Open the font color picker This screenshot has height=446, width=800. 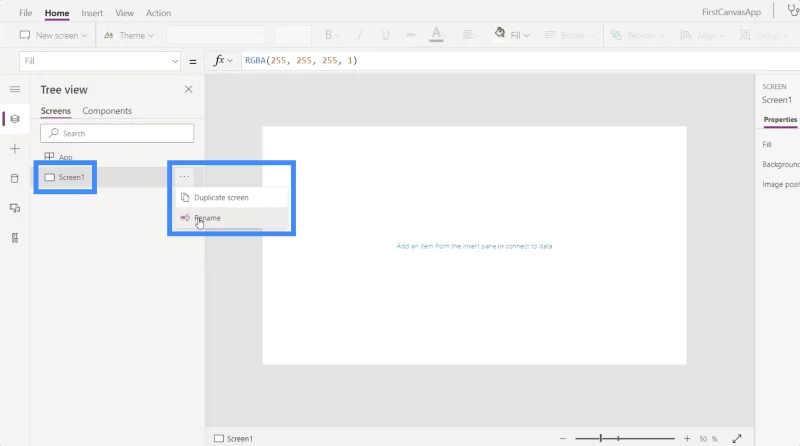coord(437,35)
